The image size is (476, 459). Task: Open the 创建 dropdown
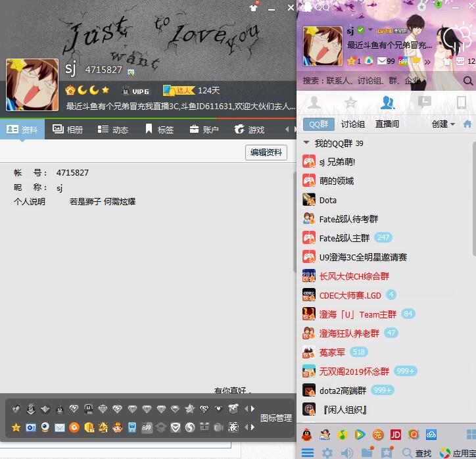click(443, 124)
